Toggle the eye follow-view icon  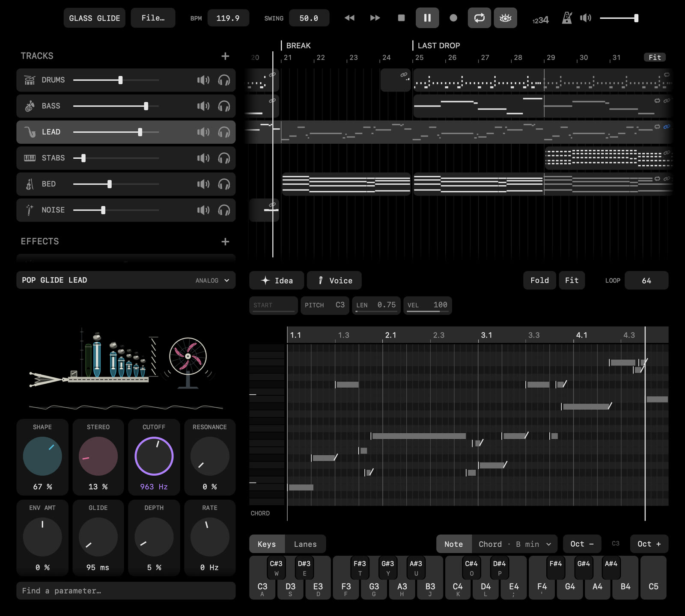[506, 18]
